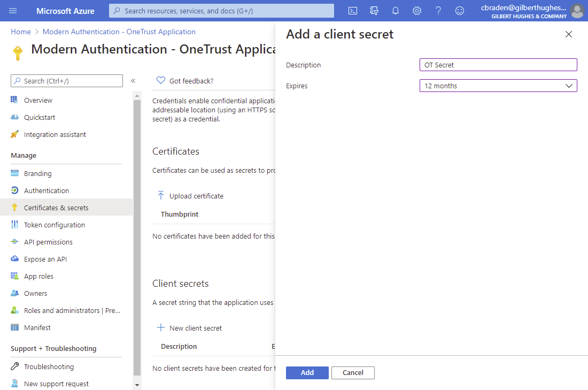
Task: Open the portal hamburger menu
Action: (x=13, y=11)
